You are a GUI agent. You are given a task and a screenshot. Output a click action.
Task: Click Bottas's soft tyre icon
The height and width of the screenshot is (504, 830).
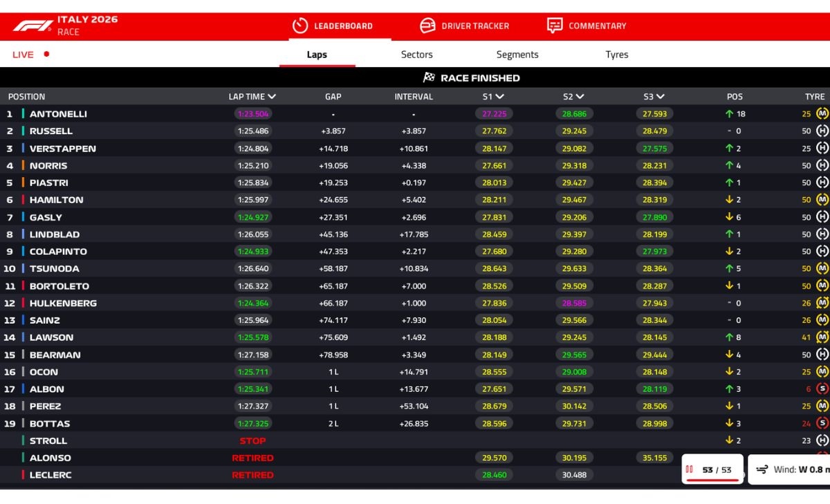pos(822,423)
